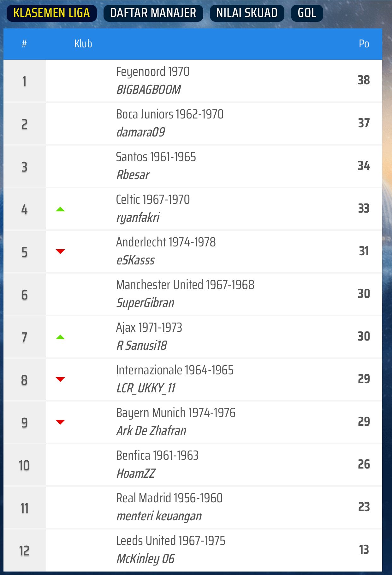
Task: Select Santos 1961-1965 club name
Action: tap(156, 157)
